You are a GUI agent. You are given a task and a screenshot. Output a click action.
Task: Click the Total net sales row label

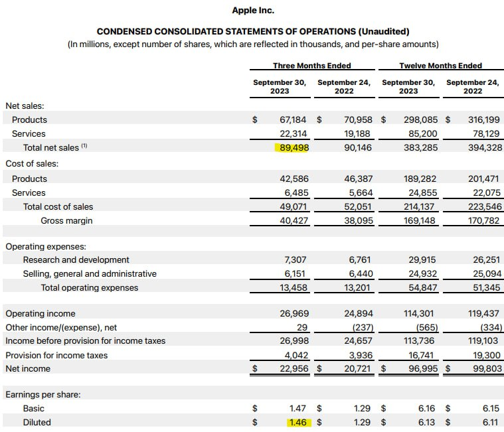coord(55,147)
